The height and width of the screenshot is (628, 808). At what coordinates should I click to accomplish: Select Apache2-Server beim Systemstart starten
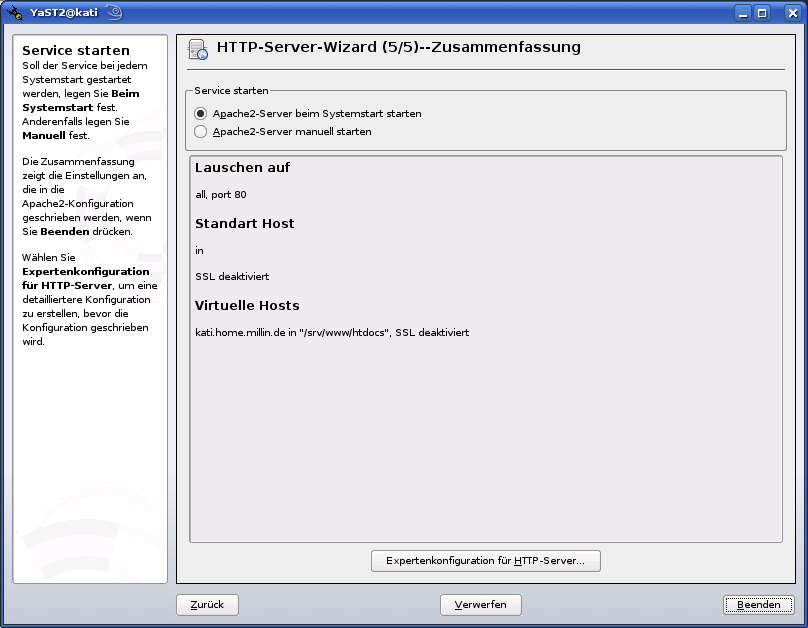point(201,114)
